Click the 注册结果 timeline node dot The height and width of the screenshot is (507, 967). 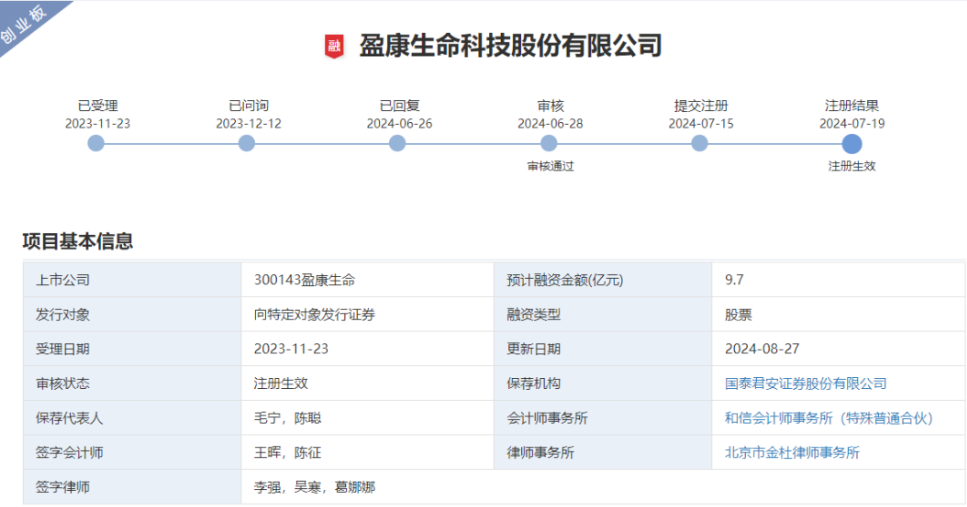click(x=852, y=144)
